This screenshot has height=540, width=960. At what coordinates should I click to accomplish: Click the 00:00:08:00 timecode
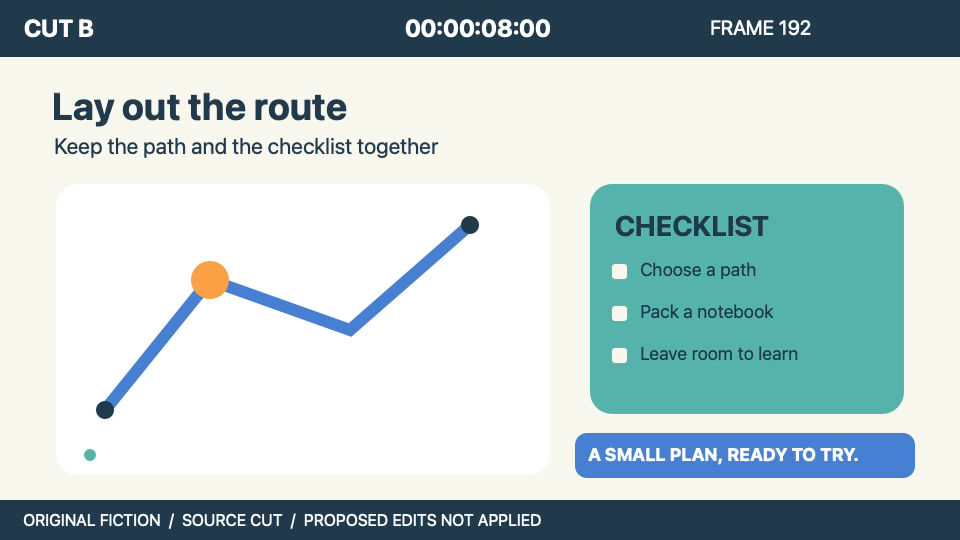click(x=478, y=28)
